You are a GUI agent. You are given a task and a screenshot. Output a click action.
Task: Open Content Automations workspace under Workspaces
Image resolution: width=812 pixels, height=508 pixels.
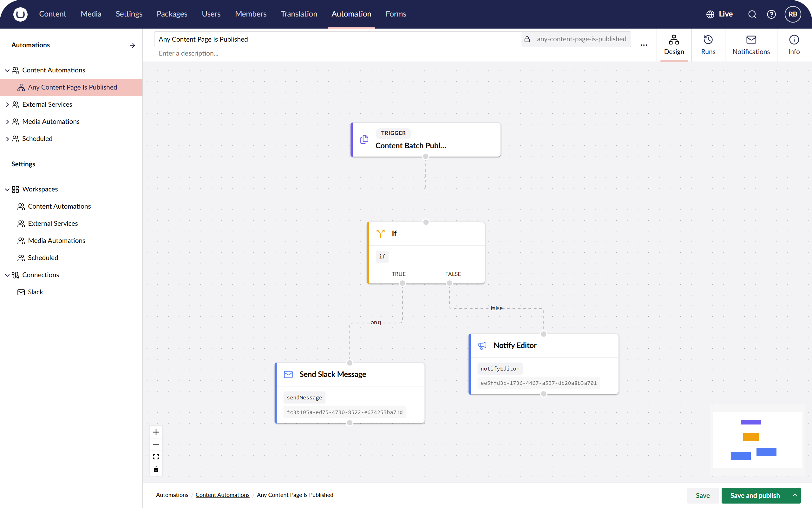pos(71,206)
